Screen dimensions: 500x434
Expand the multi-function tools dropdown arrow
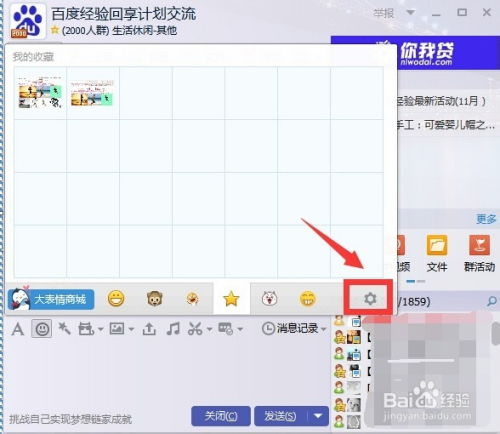pyautogui.click(x=240, y=330)
